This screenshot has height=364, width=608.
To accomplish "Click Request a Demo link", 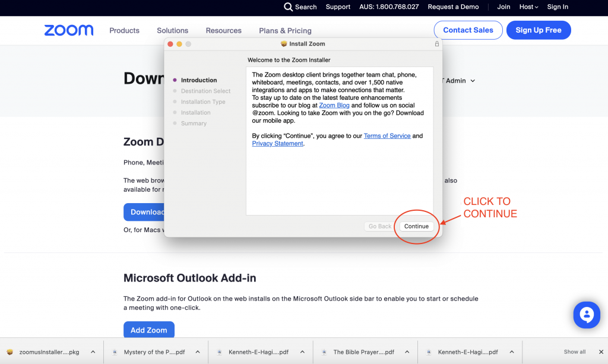I will 453,7.
